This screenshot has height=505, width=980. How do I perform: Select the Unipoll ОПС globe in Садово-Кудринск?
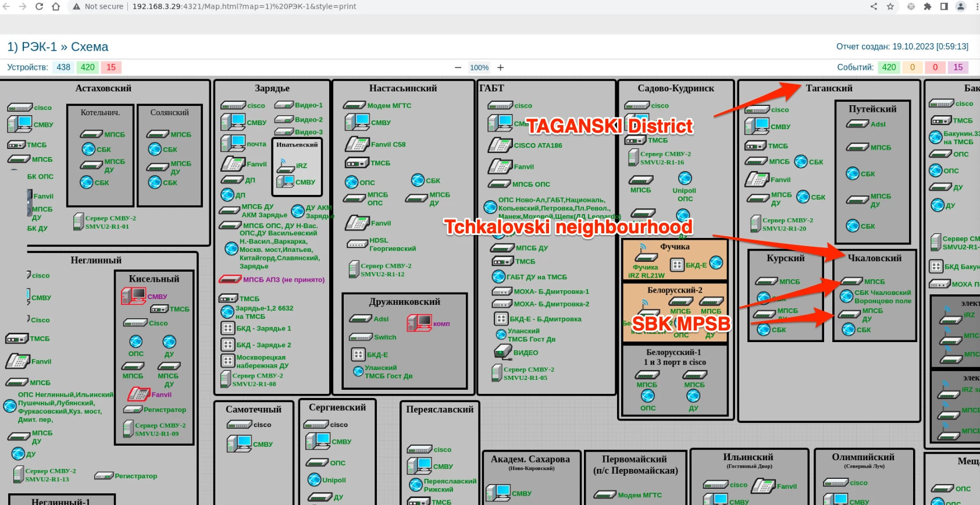pos(685,178)
